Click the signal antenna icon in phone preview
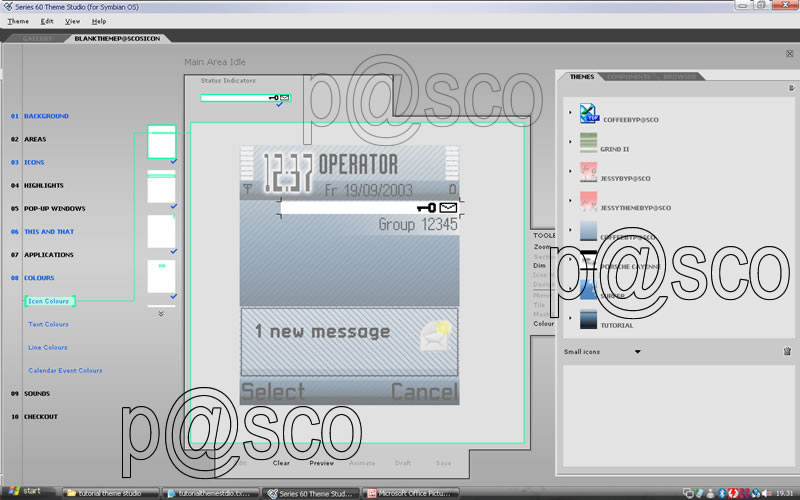The image size is (800, 500). pos(247,189)
